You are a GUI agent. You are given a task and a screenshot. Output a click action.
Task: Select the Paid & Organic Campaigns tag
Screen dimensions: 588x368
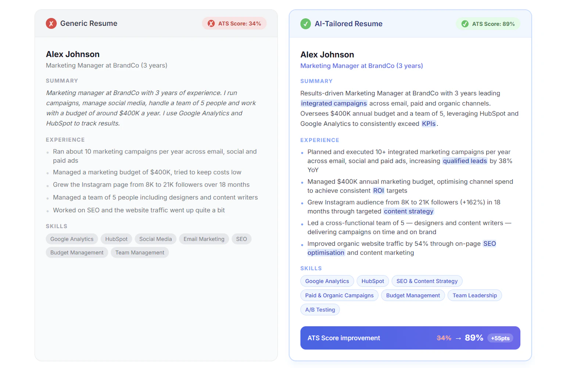pyautogui.click(x=339, y=296)
